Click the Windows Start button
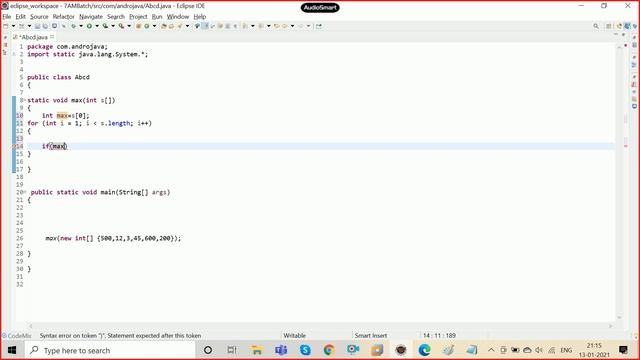The image size is (640, 360). pyautogui.click(x=12, y=350)
